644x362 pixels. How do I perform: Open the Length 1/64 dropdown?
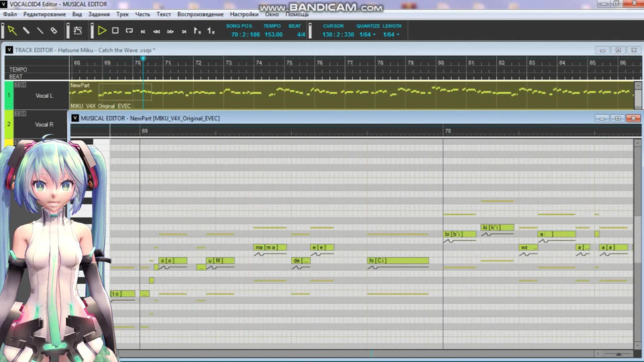(391, 34)
